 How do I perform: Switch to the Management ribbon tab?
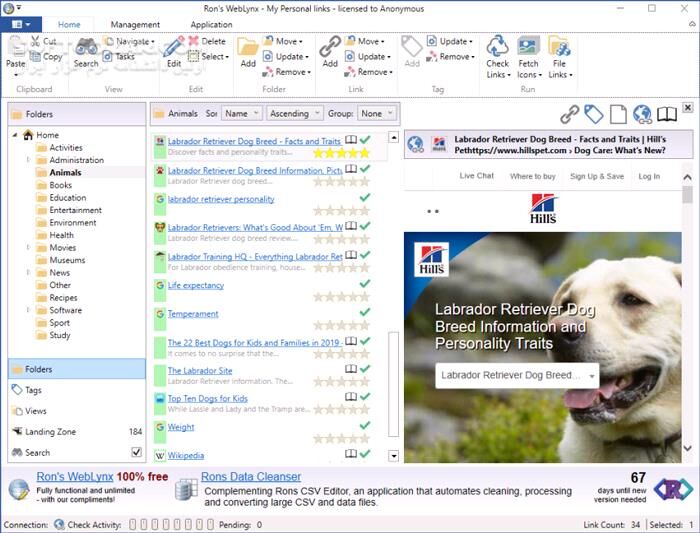(135, 25)
